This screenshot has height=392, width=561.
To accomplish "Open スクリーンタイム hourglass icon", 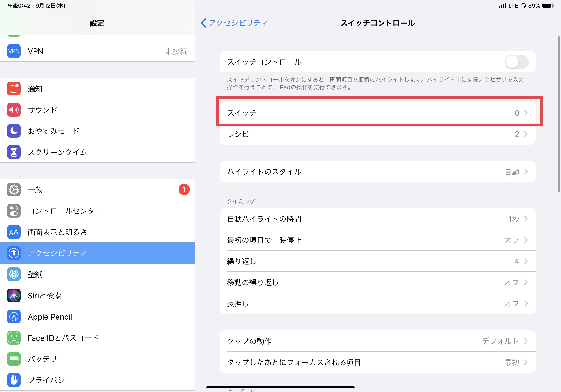I will click(14, 152).
